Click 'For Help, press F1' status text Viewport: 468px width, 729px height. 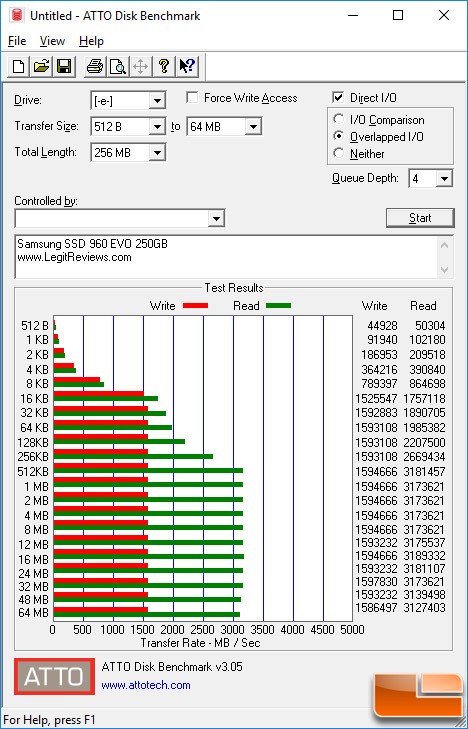pos(49,720)
